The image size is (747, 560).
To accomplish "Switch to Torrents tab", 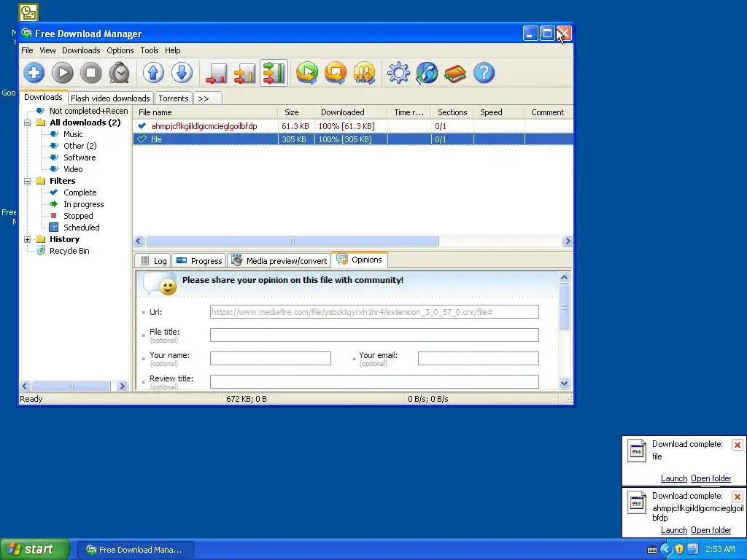I will pyautogui.click(x=174, y=98).
